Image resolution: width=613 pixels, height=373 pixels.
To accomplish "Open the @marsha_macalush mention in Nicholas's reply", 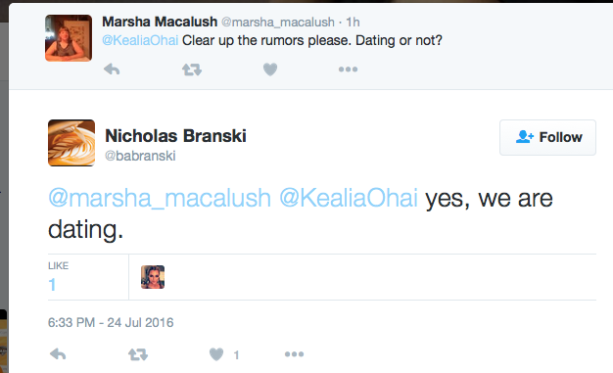I will tap(160, 198).
